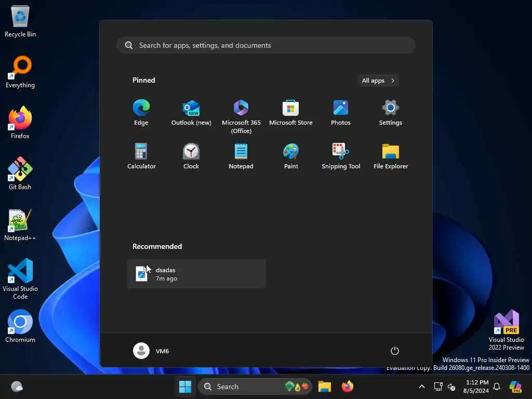The height and width of the screenshot is (399, 532).
Task: Select Git Bash desktop shortcut
Action: 20,174
